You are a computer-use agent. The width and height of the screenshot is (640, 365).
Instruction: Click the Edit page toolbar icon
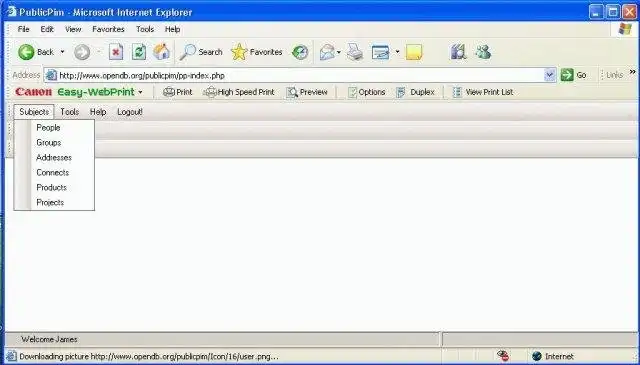click(380, 52)
